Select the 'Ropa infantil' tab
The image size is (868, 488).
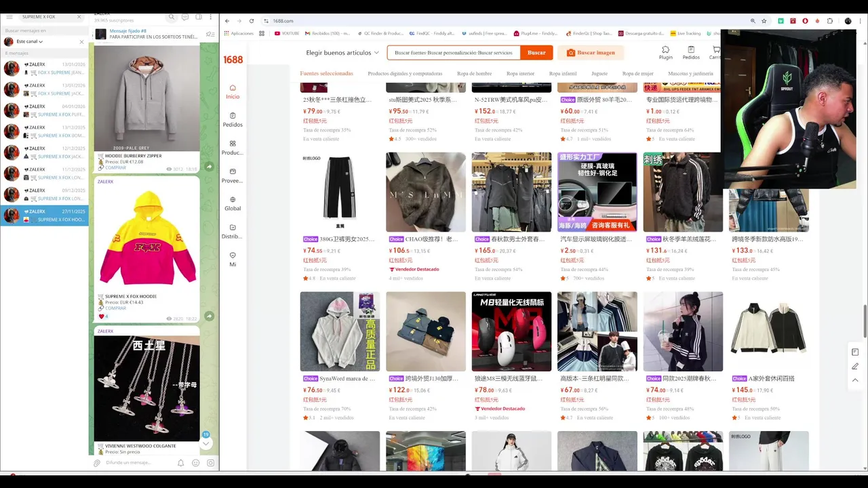tap(563, 73)
